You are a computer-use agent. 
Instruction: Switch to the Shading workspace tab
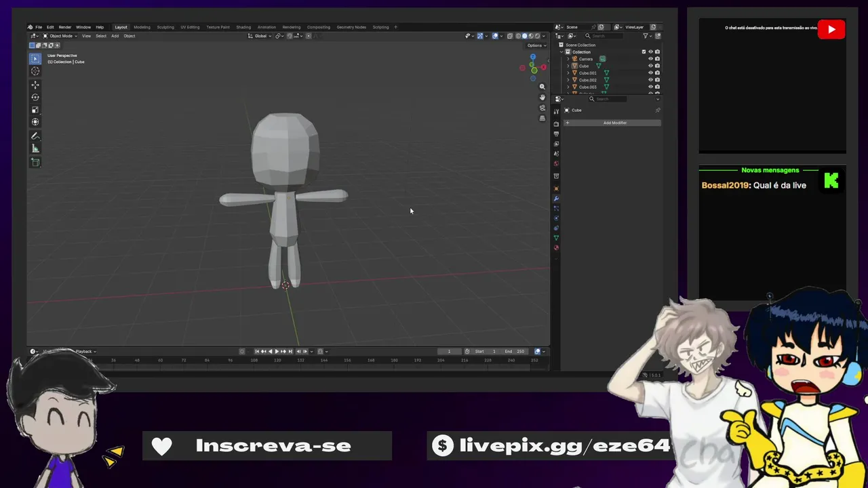243,27
